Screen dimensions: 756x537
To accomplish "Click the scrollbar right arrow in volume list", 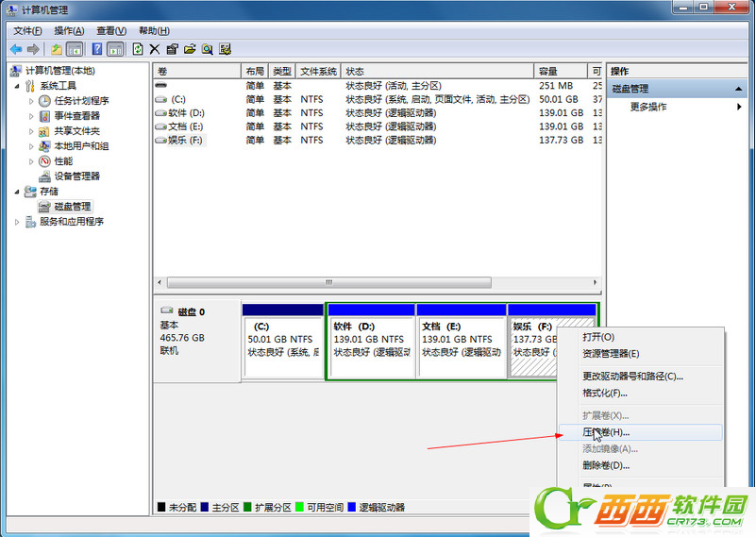I will (x=595, y=282).
